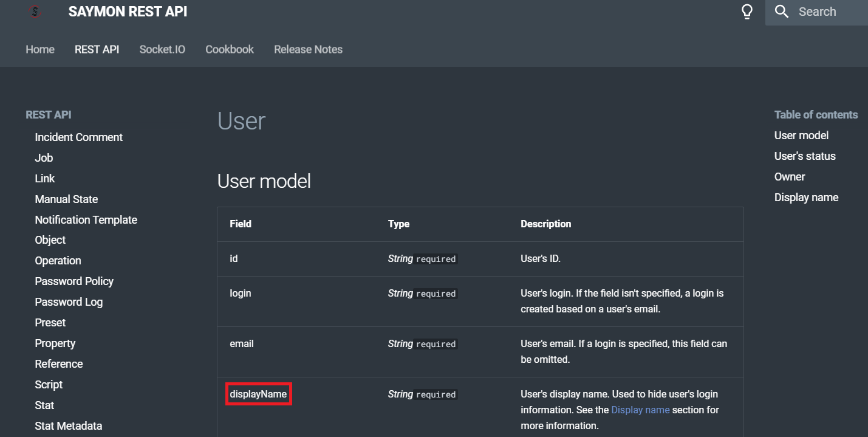Click the String required type for login
Viewport: 868px width, 437px height.
[423, 294]
